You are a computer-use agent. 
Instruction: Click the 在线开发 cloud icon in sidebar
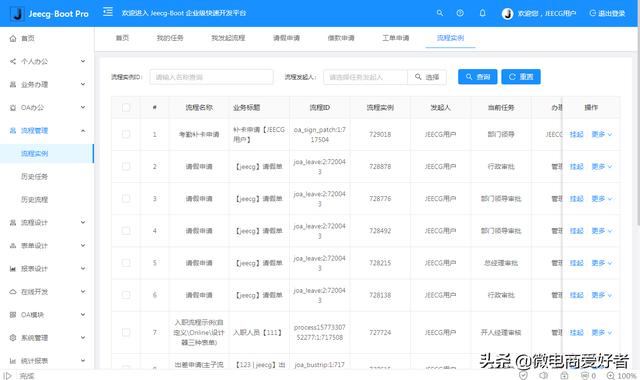13,291
